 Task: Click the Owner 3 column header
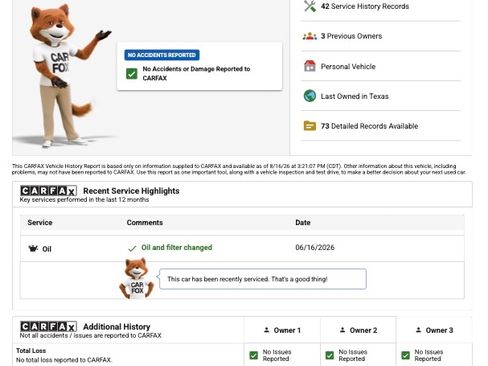pos(434,330)
